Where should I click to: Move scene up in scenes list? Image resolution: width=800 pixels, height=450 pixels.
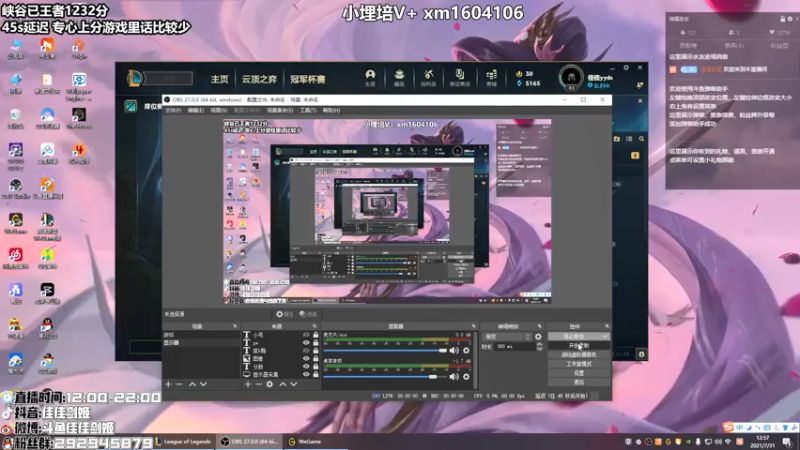pos(192,384)
